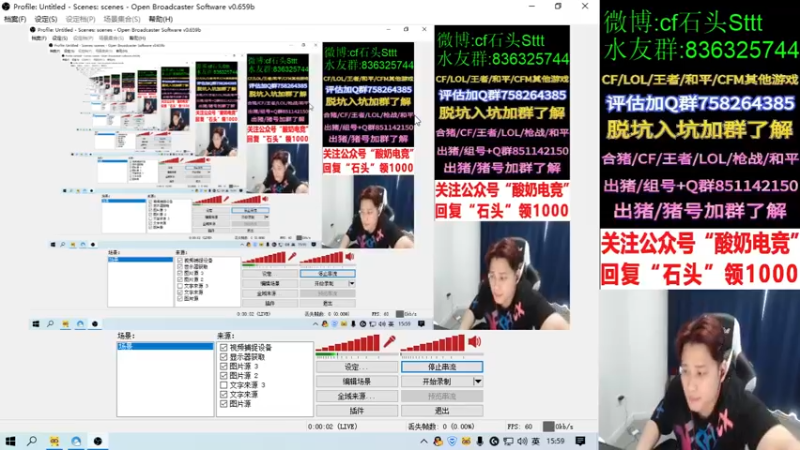
Task: Click 停止串流 to stop streaming
Action: (x=442, y=367)
